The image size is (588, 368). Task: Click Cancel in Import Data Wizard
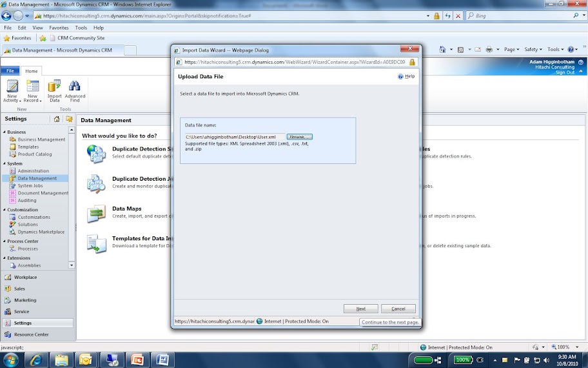(398, 309)
